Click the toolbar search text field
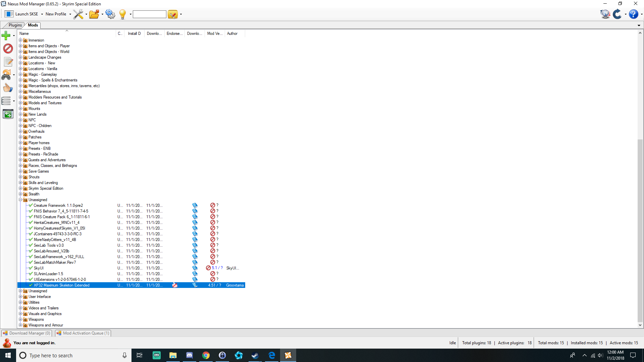This screenshot has width=644, height=362. click(150, 14)
